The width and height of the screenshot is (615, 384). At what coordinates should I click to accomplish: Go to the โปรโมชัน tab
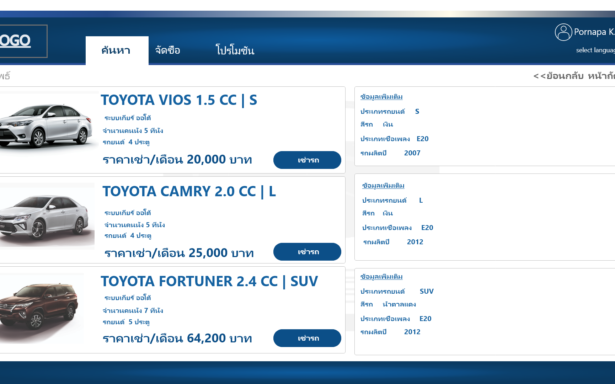[235, 50]
